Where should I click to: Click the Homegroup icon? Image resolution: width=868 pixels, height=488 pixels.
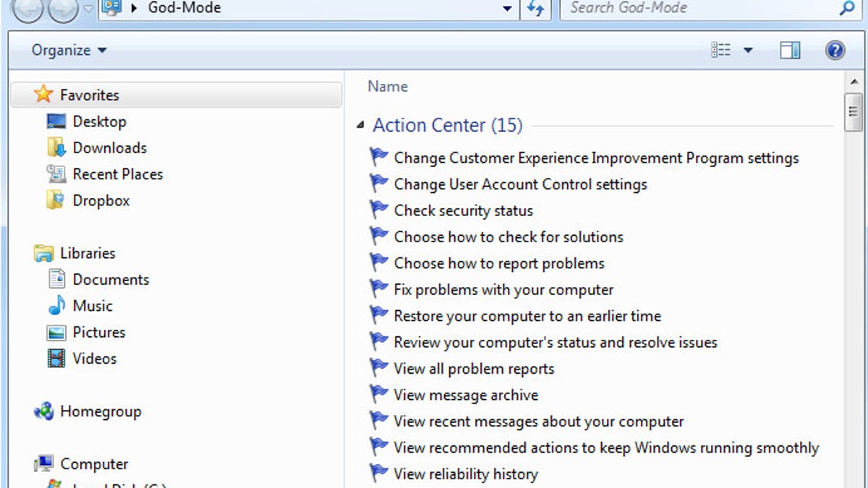click(44, 411)
